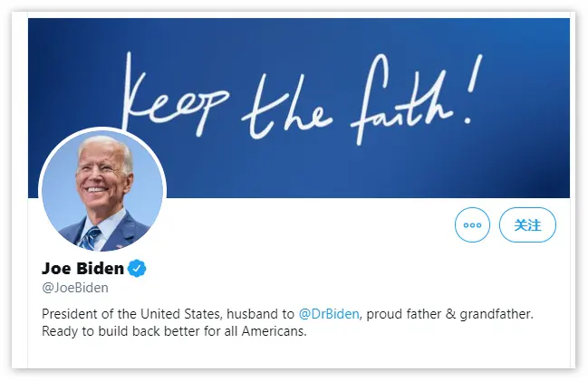Open the @DrBiden mention link

pyautogui.click(x=330, y=313)
